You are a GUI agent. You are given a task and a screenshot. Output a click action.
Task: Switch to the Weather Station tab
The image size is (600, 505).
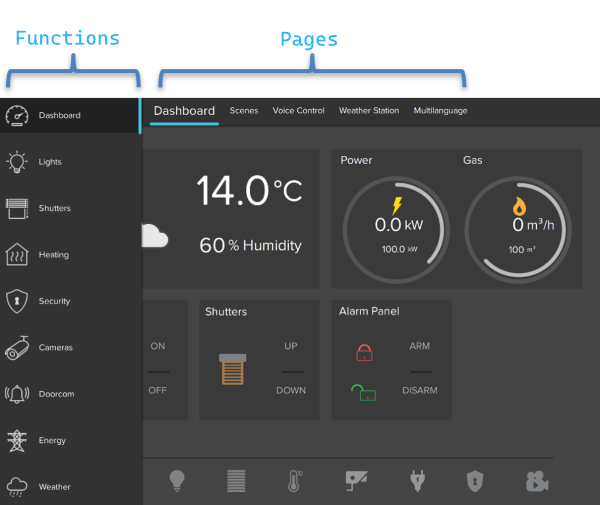point(369,111)
